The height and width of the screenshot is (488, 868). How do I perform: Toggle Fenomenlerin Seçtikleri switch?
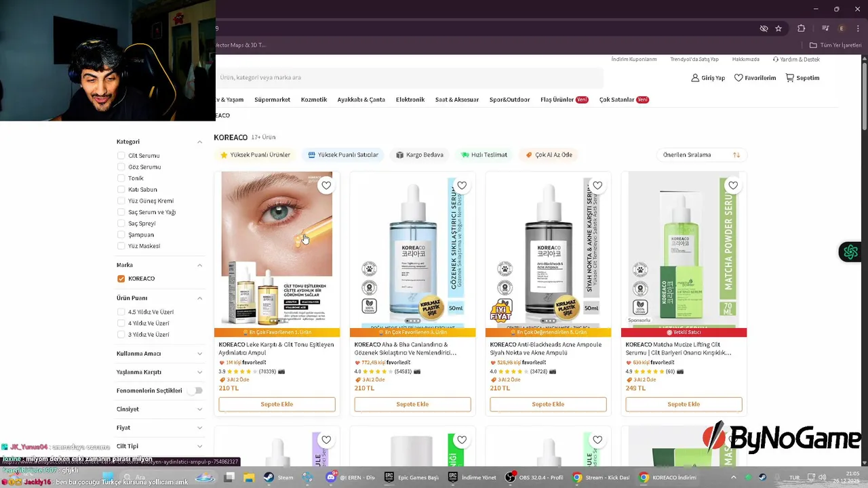[195, 390]
